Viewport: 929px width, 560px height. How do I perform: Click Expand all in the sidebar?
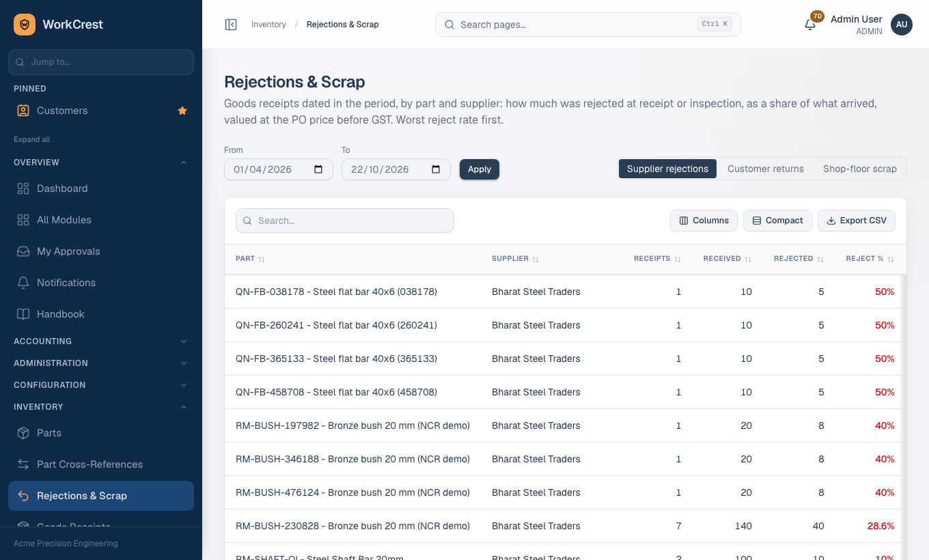[32, 139]
